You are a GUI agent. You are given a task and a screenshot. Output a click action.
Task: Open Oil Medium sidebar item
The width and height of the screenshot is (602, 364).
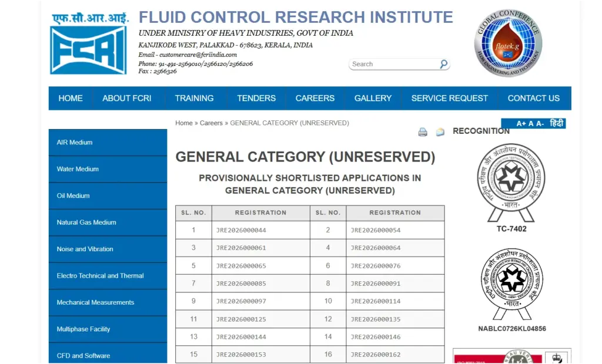[108, 196]
